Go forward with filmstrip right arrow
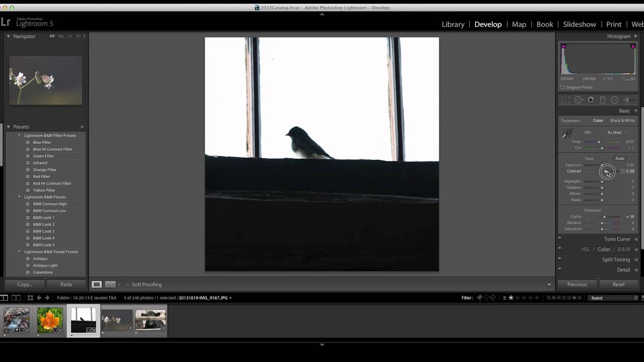 click(47, 298)
